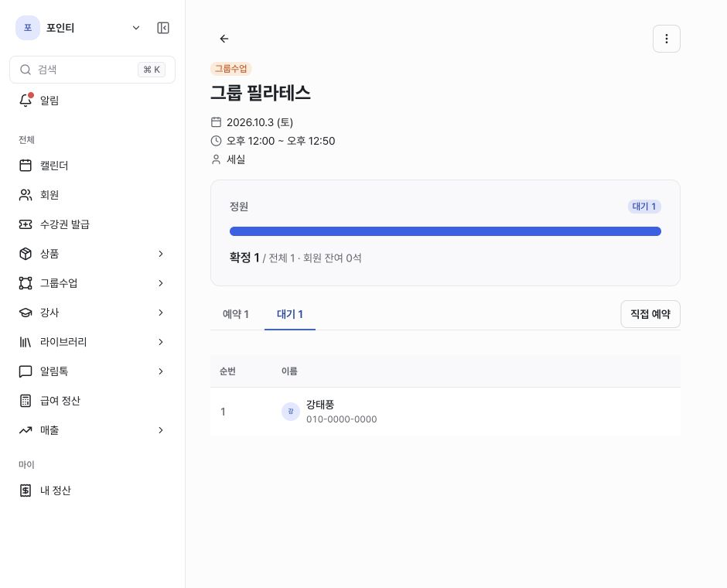Viewport: 727px width, 588px height.
Task: Open 회원 members icon
Action: tap(26, 195)
